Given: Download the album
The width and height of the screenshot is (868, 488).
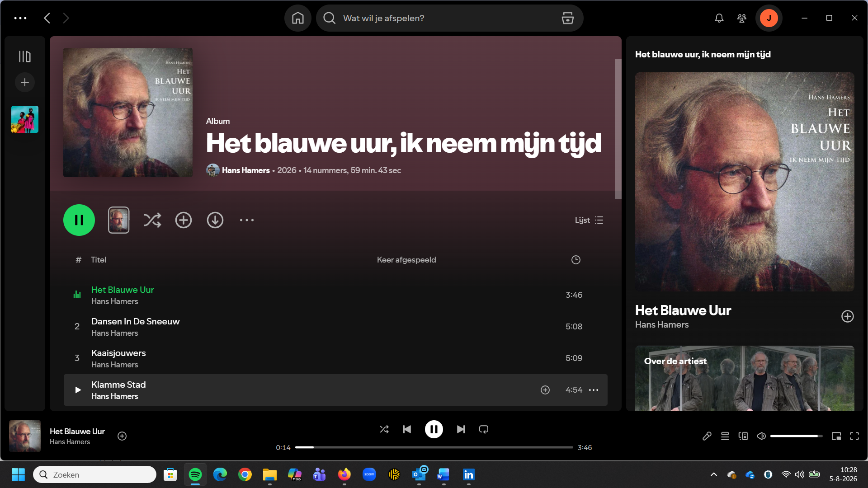Looking at the screenshot, I should click(x=215, y=220).
